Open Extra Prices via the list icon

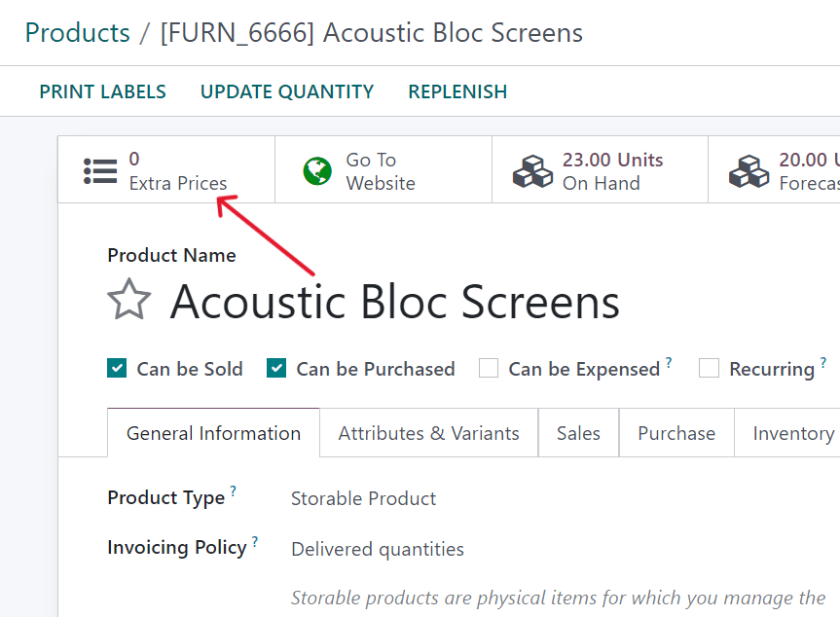tap(100, 169)
